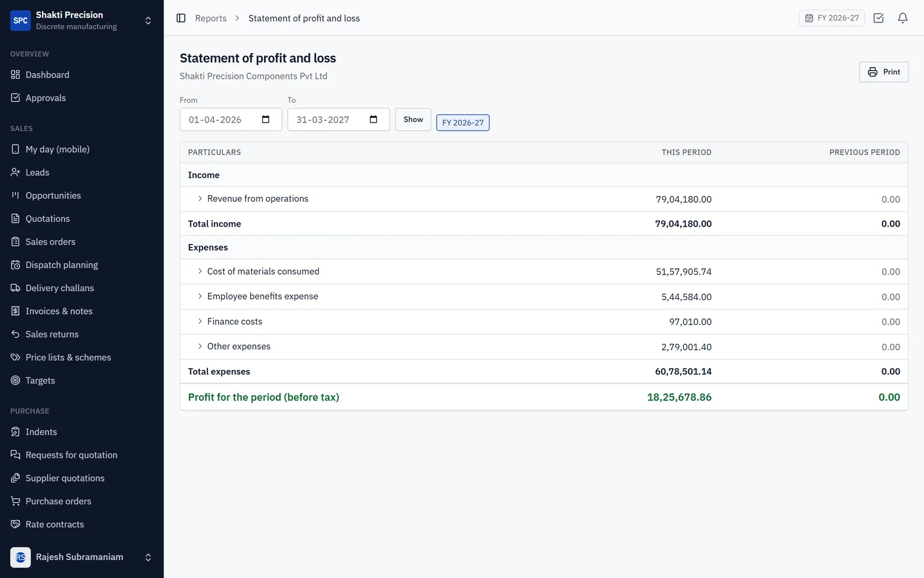Click the My day (mobile) icon
924x578 pixels.
pos(16,149)
